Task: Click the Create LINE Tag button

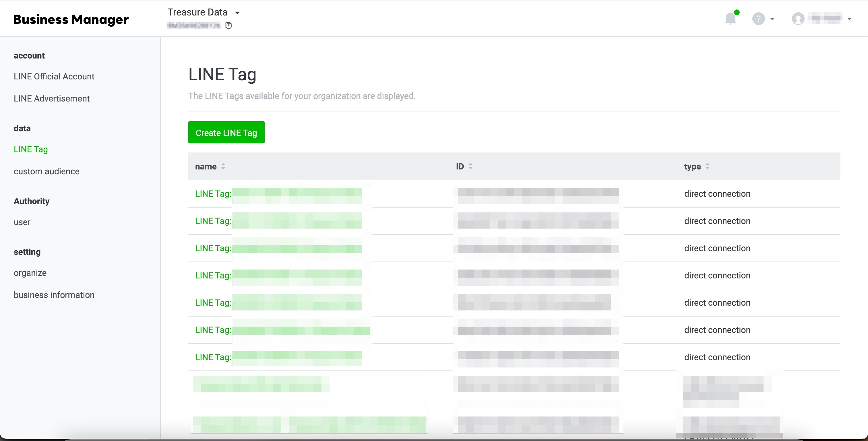Action: pos(226,132)
